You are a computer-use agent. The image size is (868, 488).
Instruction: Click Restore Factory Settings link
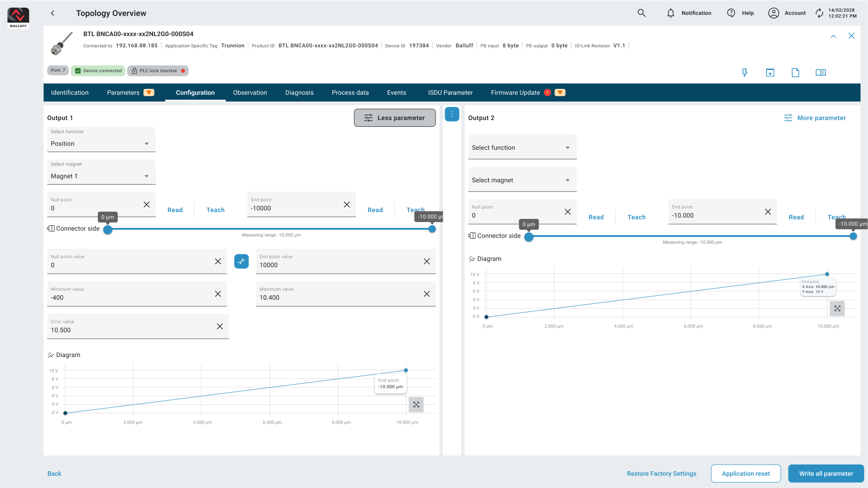[661, 474]
